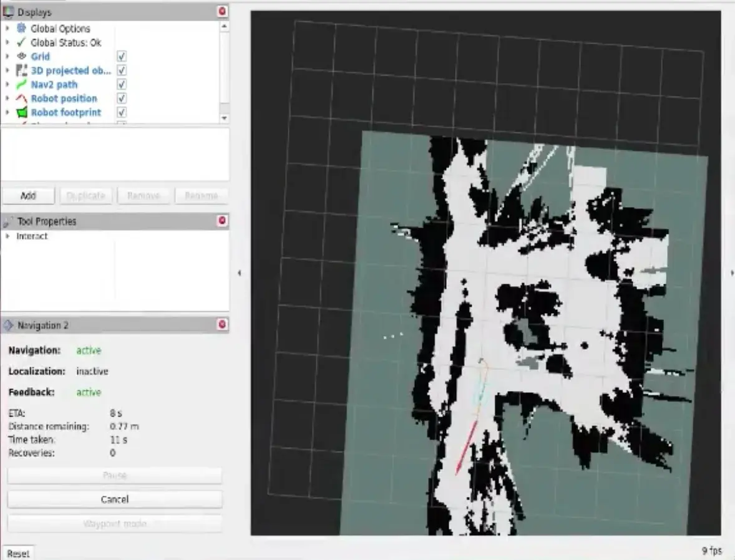
Task: Toggle the 3D projected obstacles checkbox
Action: pyautogui.click(x=122, y=70)
